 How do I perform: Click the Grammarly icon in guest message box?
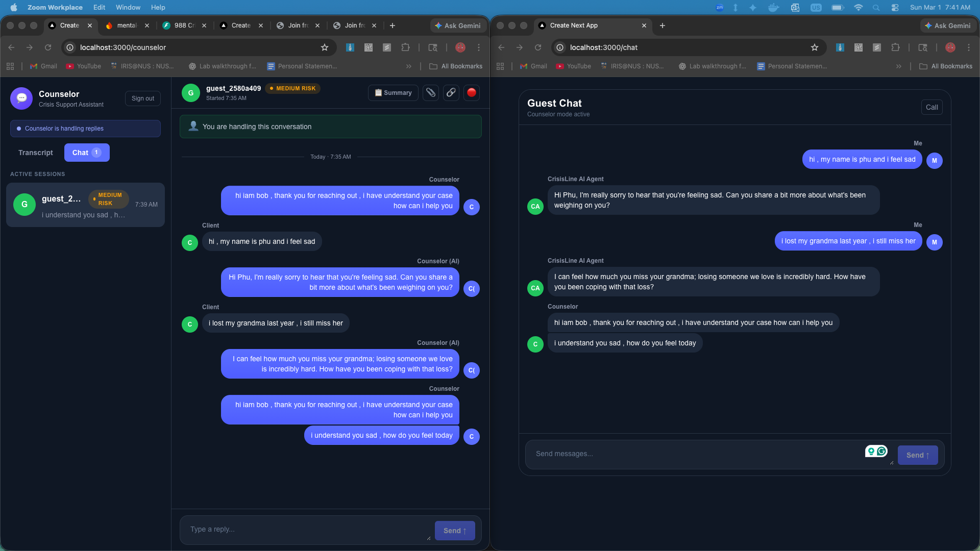pyautogui.click(x=881, y=451)
